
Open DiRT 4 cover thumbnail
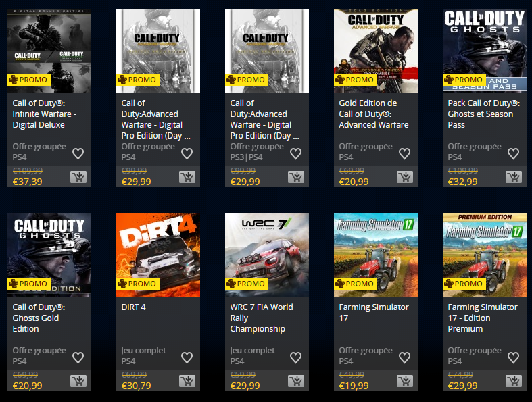tap(158, 255)
